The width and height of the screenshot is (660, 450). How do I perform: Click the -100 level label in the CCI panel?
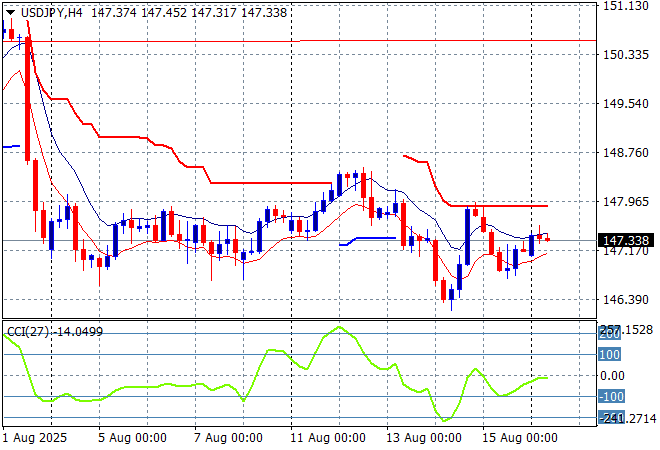point(611,397)
